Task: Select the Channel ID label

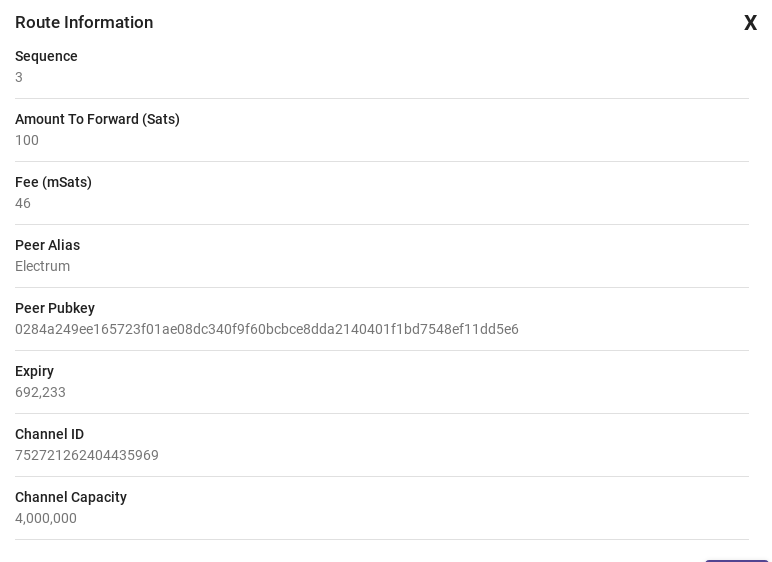Action: 50,434
